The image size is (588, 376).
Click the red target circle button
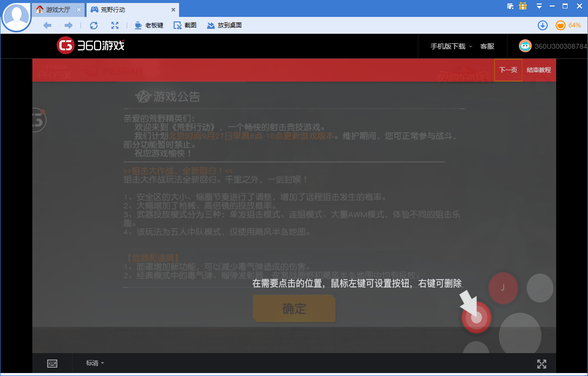click(476, 318)
